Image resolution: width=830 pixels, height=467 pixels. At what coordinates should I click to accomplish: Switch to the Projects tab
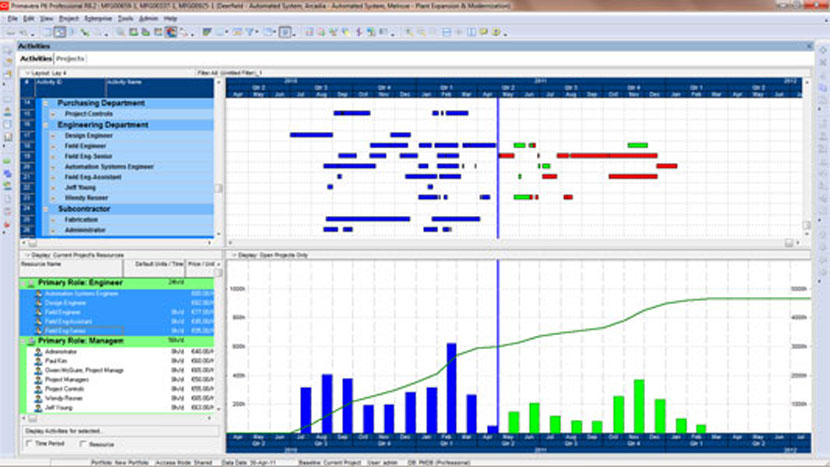point(70,59)
